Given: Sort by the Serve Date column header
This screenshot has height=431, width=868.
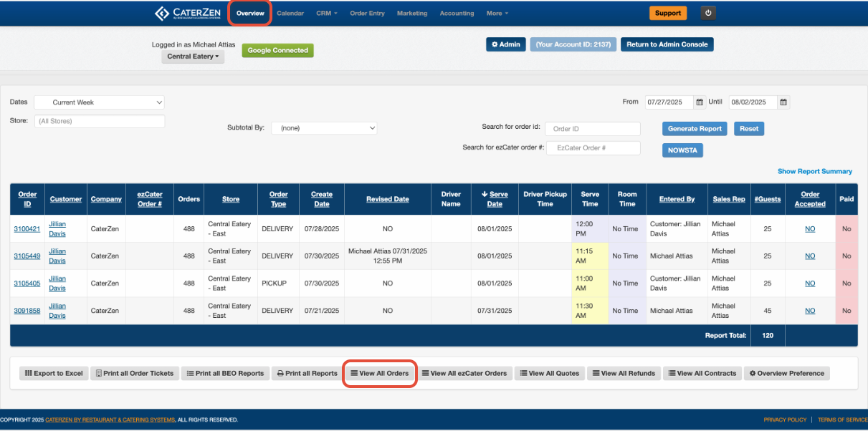Looking at the screenshot, I should pyautogui.click(x=495, y=199).
